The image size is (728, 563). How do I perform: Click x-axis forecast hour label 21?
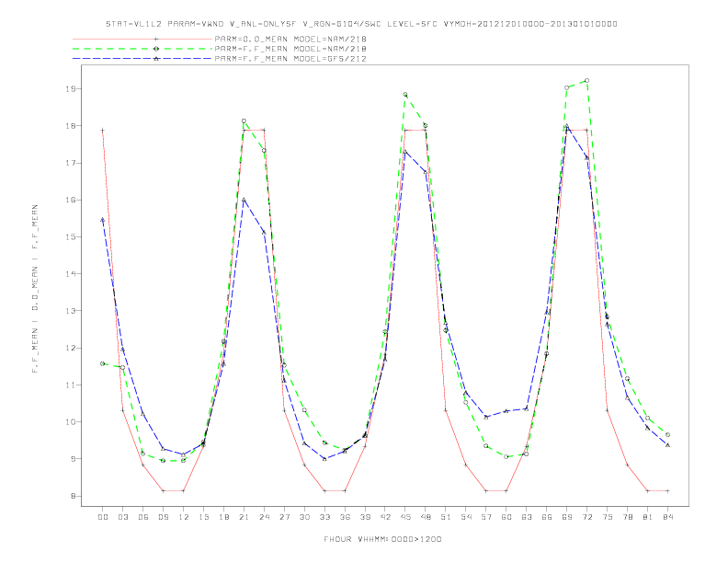[244, 517]
